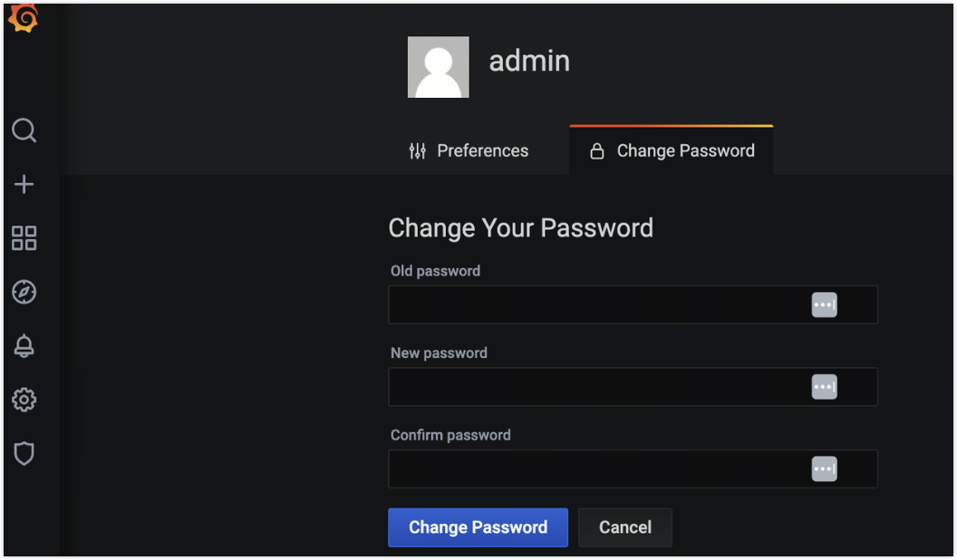Click the Create (+) icon in the sidebar
Image resolution: width=957 pixels, height=560 pixels.
[24, 184]
